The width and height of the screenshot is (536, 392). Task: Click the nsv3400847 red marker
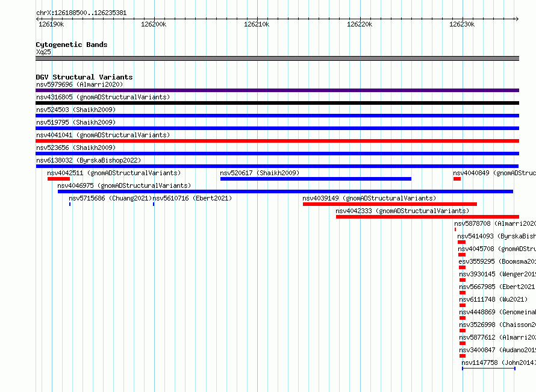pyautogui.click(x=463, y=356)
